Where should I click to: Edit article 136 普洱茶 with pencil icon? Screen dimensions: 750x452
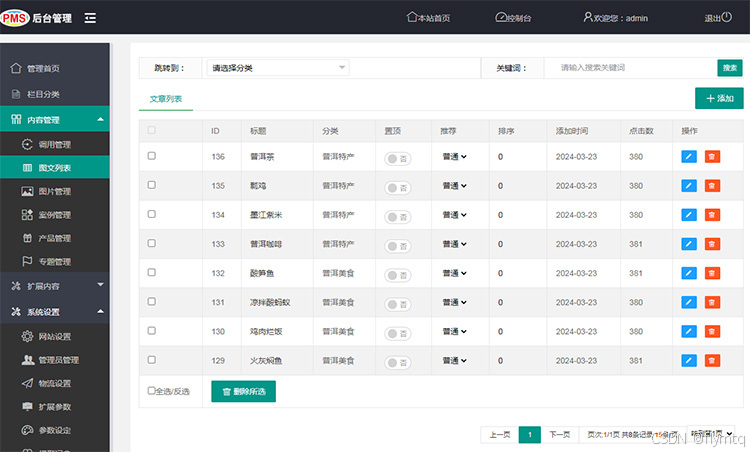pos(689,156)
